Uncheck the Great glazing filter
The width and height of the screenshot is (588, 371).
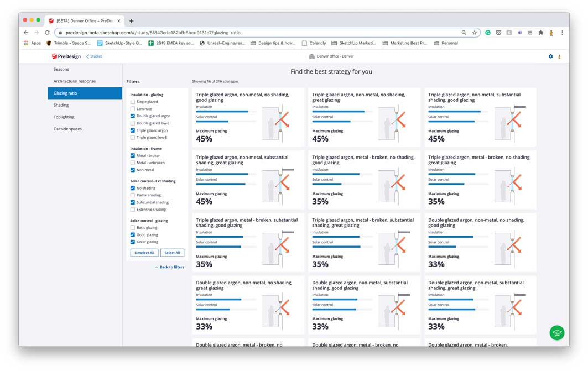coord(132,242)
